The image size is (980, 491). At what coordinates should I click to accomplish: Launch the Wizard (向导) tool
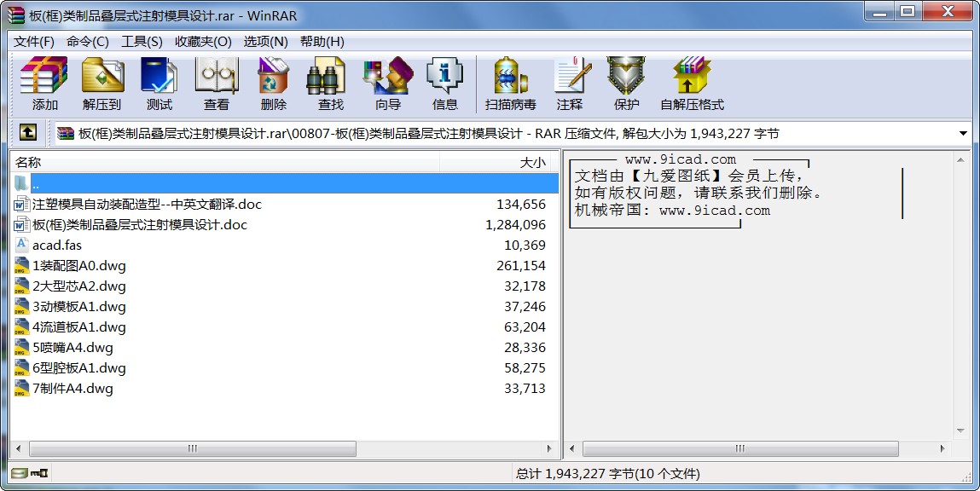[387, 84]
